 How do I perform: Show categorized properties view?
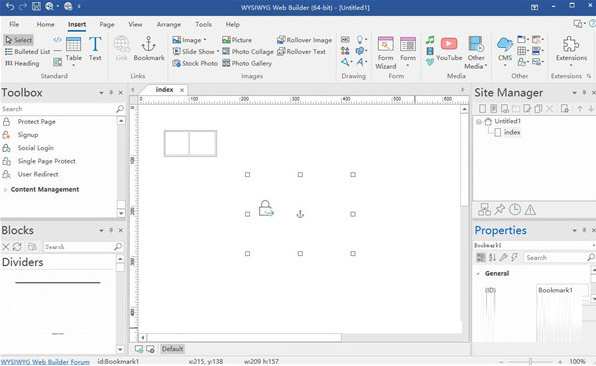481,257
